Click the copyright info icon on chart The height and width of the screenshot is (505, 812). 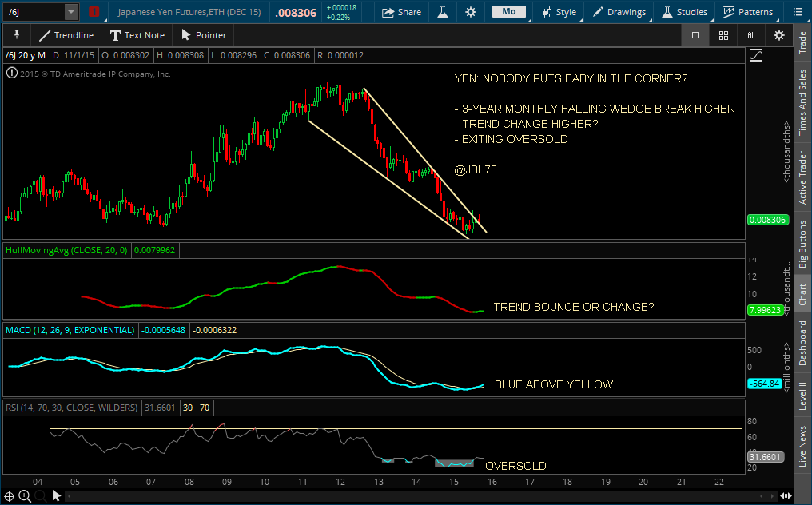(x=11, y=73)
